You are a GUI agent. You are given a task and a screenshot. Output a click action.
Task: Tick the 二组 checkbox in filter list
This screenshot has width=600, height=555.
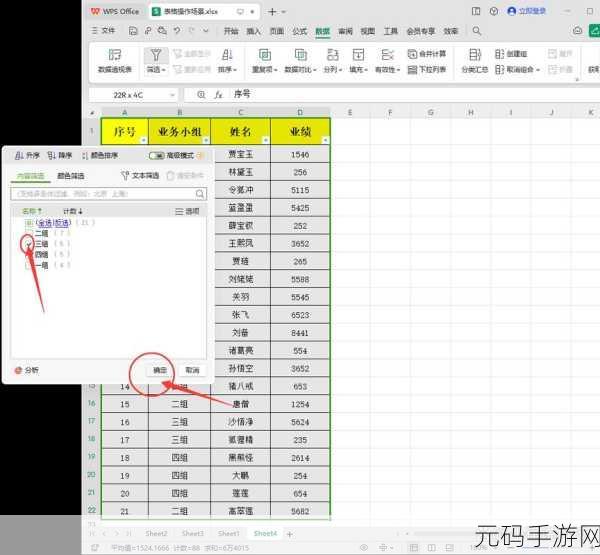pyautogui.click(x=29, y=233)
